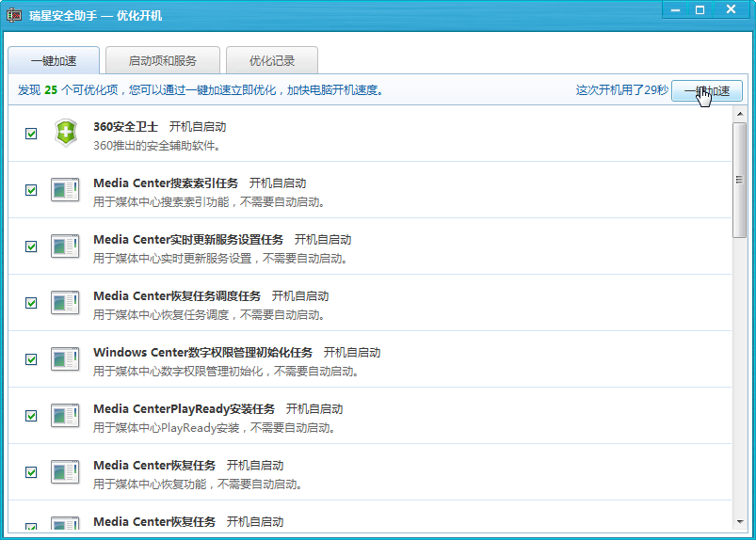756x540 pixels.
Task: Select the 一键加速 tab
Action: pos(54,60)
